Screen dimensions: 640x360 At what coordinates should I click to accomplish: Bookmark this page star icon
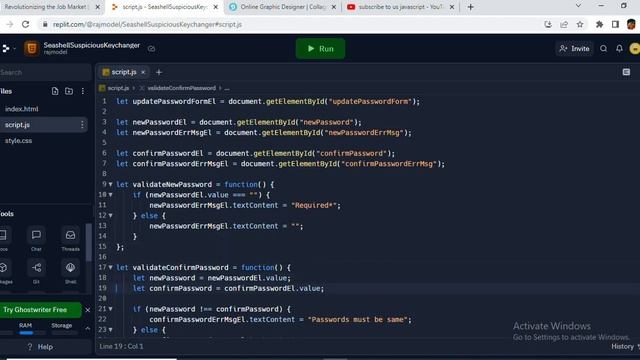click(x=580, y=24)
